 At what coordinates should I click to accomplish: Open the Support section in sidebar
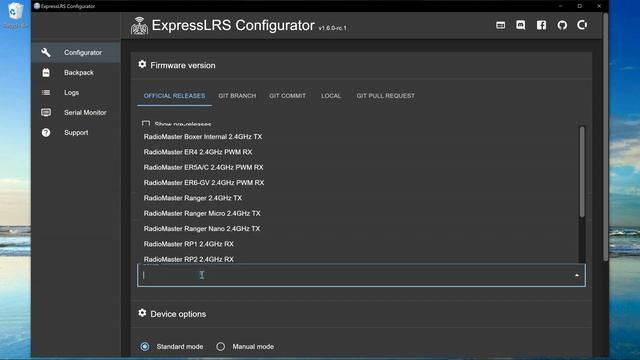pyautogui.click(x=76, y=133)
